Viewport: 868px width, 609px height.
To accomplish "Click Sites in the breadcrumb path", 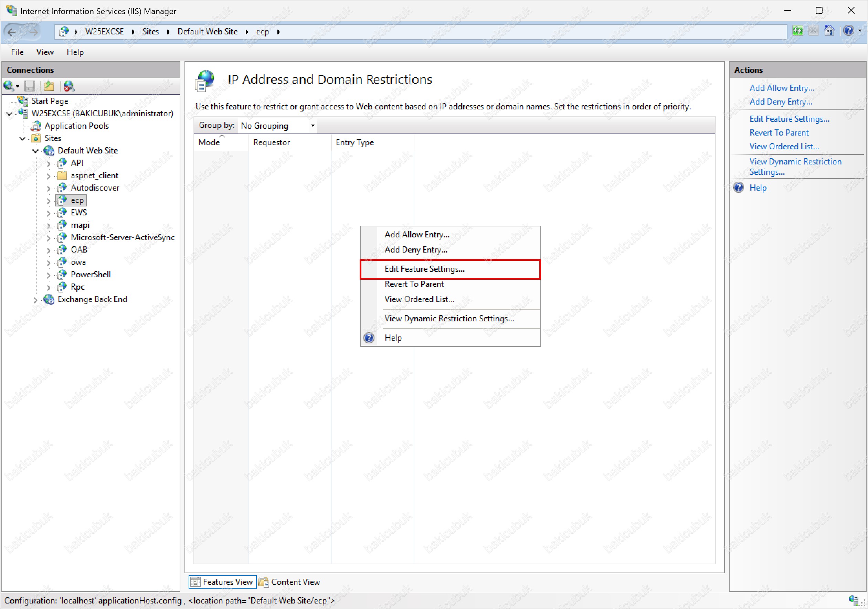I will coord(150,32).
